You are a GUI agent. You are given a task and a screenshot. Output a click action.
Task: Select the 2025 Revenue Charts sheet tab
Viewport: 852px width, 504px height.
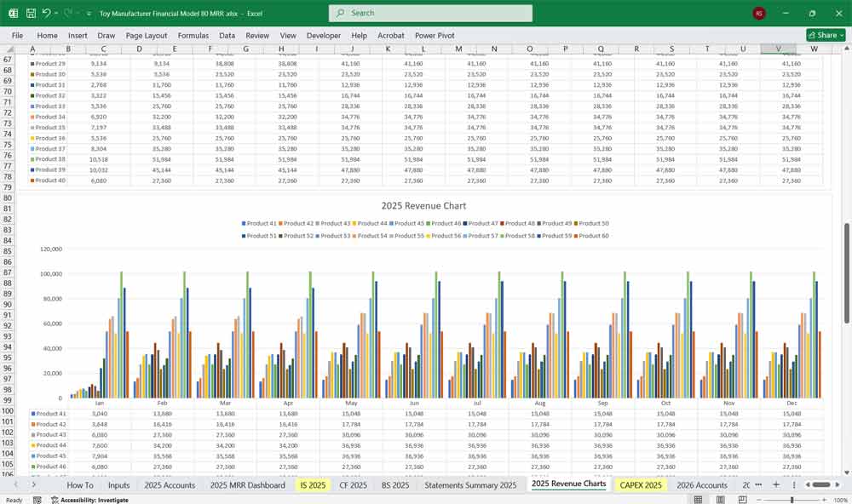568,484
